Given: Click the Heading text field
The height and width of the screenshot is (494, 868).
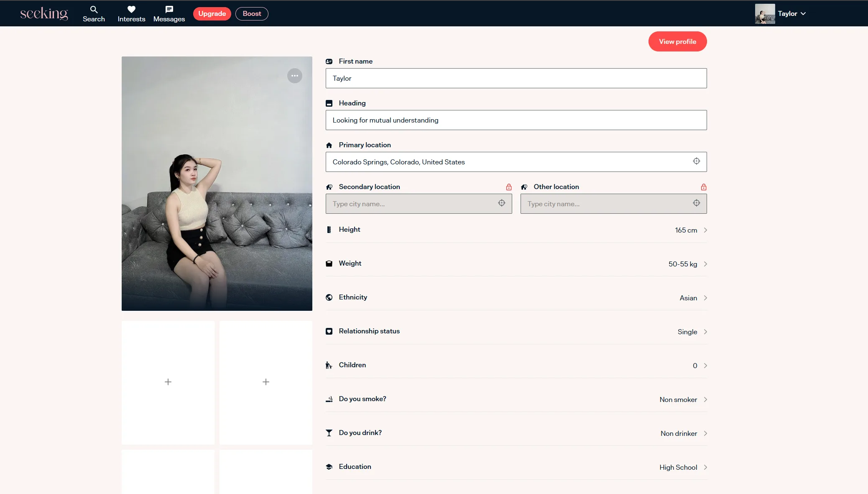Looking at the screenshot, I should [x=516, y=120].
